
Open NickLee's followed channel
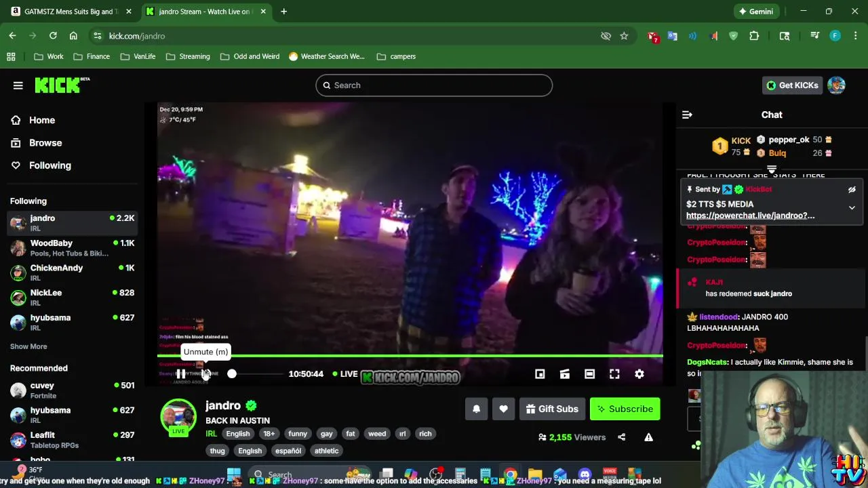point(72,298)
